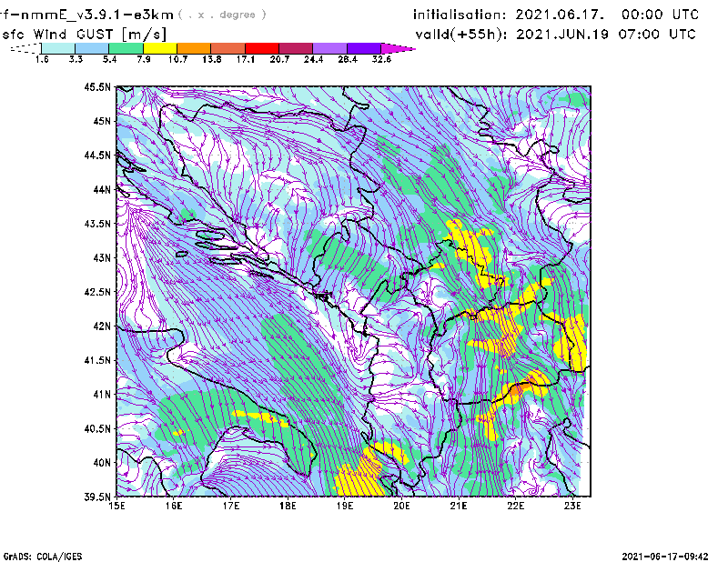
Task: Click the crimson legend swatch after 20.7
Action: coord(296,48)
